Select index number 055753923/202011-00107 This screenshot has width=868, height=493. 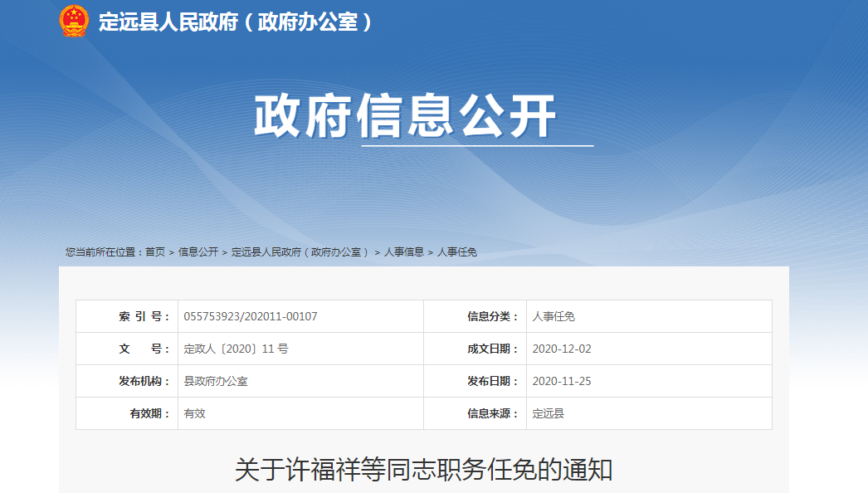[251, 316]
